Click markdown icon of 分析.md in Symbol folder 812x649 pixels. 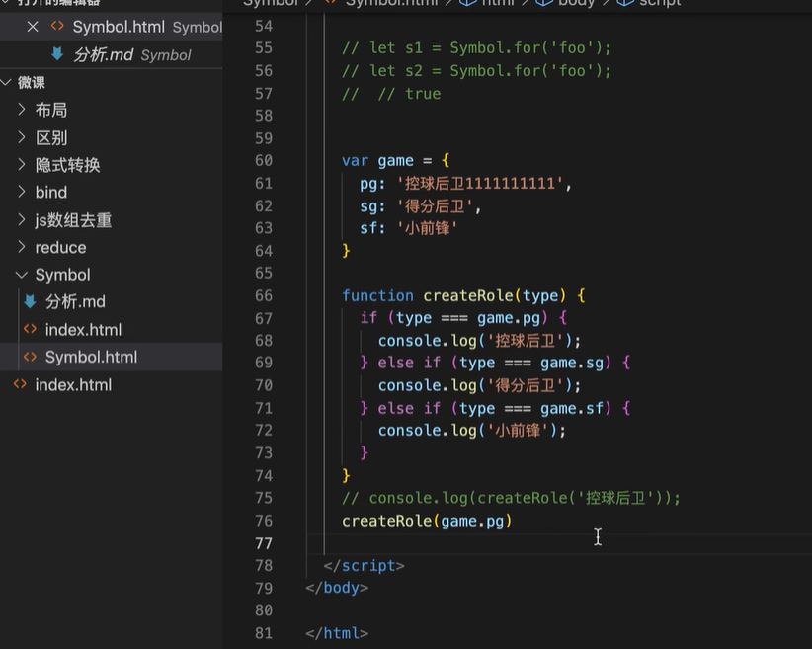[x=30, y=301]
